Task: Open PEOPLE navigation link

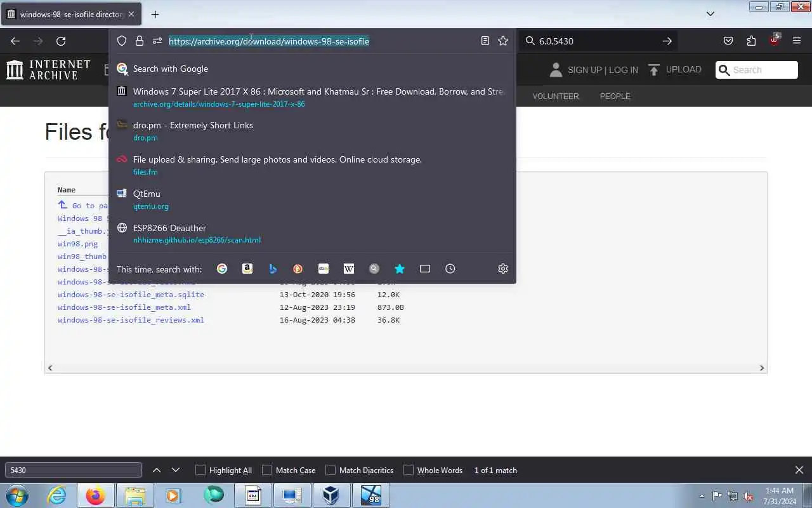Action: pyautogui.click(x=615, y=97)
